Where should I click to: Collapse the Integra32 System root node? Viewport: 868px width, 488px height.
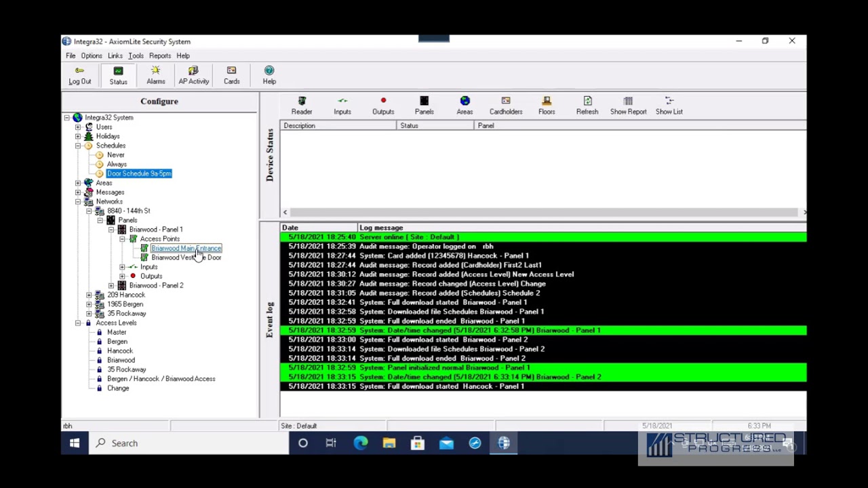(66, 118)
